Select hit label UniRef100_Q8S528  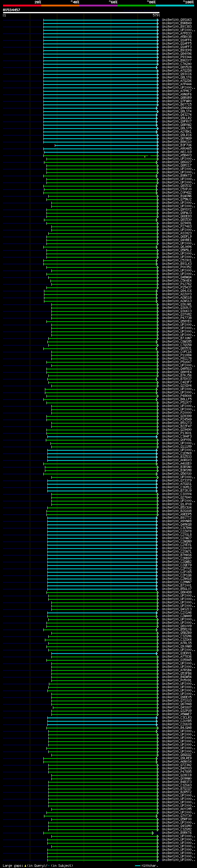tap(177, 67)
